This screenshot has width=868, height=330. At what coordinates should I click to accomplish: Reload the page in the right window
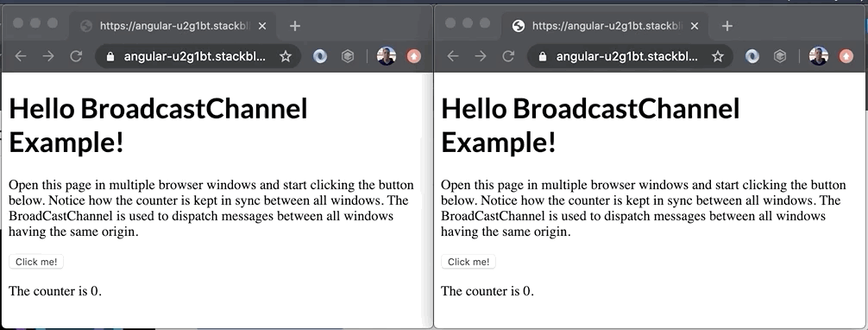(508, 56)
